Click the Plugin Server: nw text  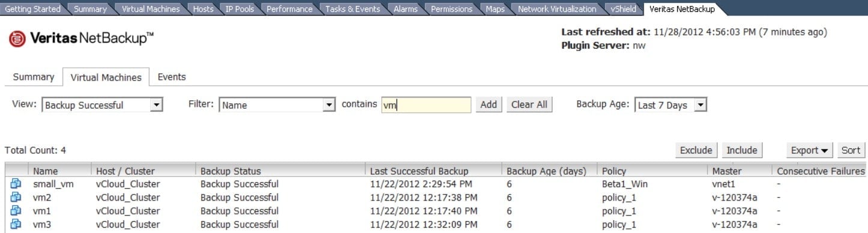coord(603,45)
